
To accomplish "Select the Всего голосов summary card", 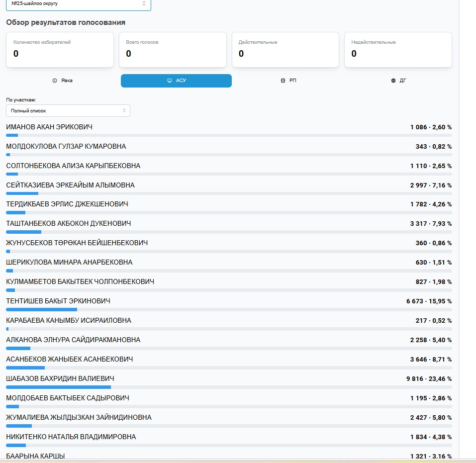I will point(173,50).
